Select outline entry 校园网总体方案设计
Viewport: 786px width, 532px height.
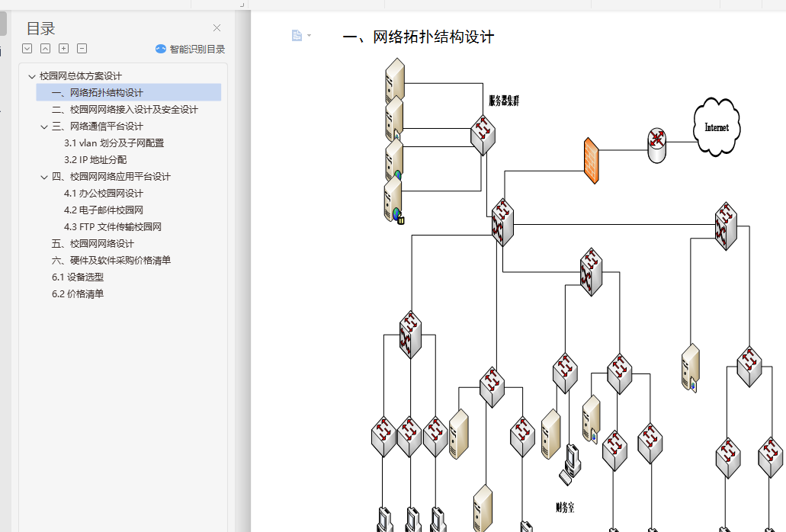click(81, 76)
